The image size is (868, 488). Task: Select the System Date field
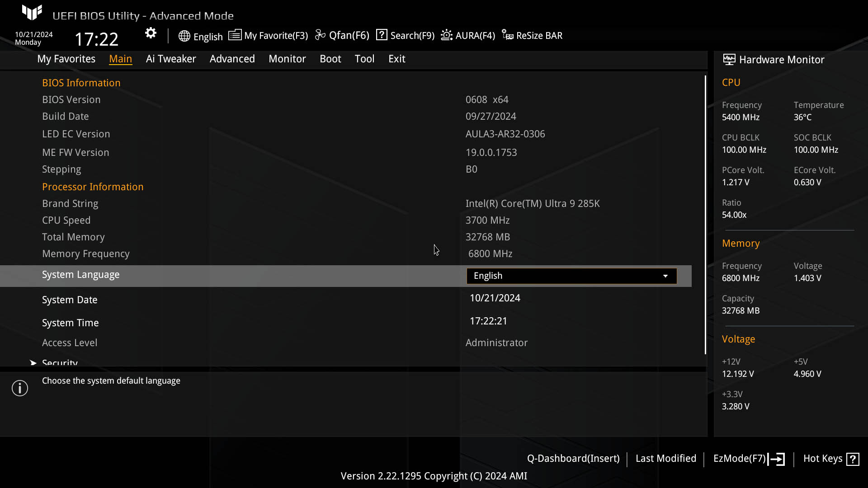(495, 298)
